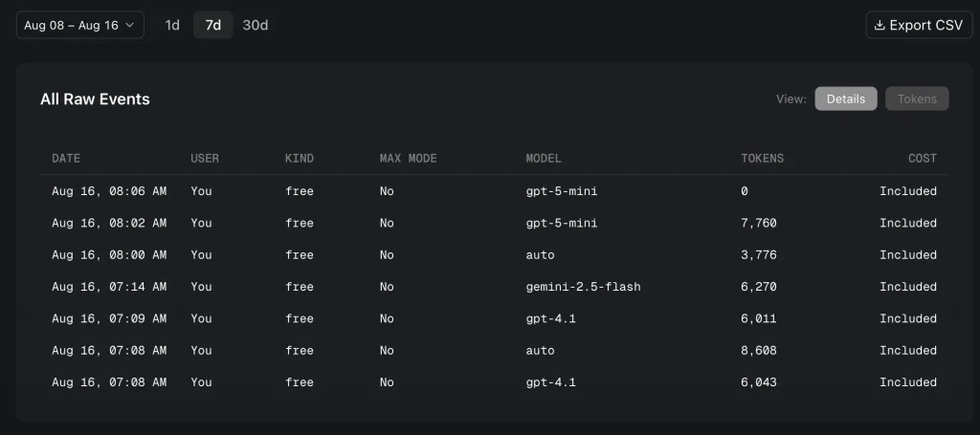The width and height of the screenshot is (980, 435).
Task: Switch view to Tokens
Action: pos(917,98)
